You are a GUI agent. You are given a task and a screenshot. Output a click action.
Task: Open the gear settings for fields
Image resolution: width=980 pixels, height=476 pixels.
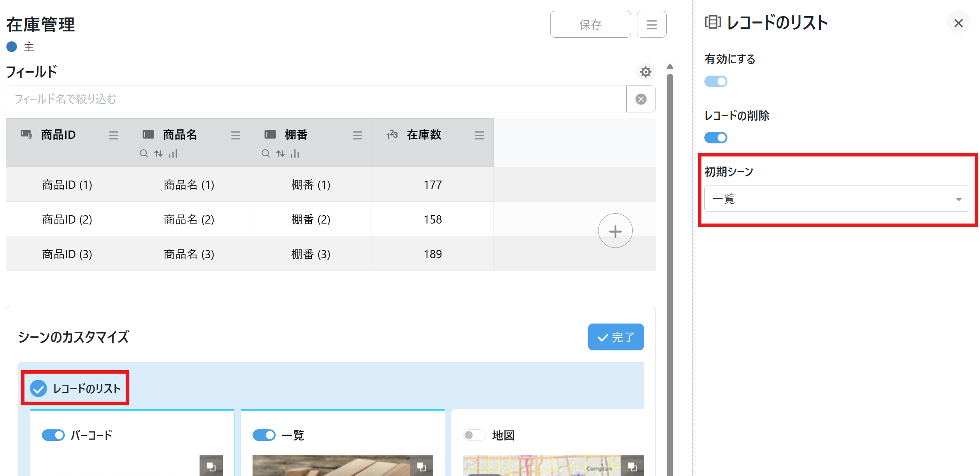click(645, 72)
